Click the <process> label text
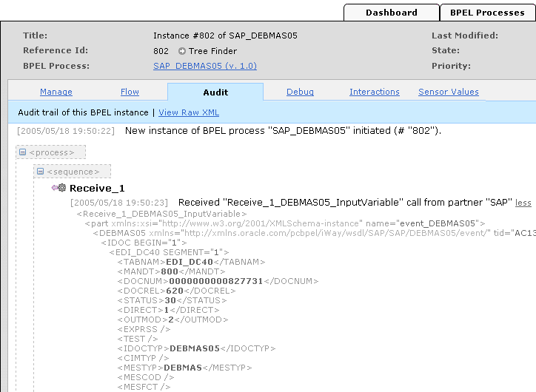 point(52,152)
